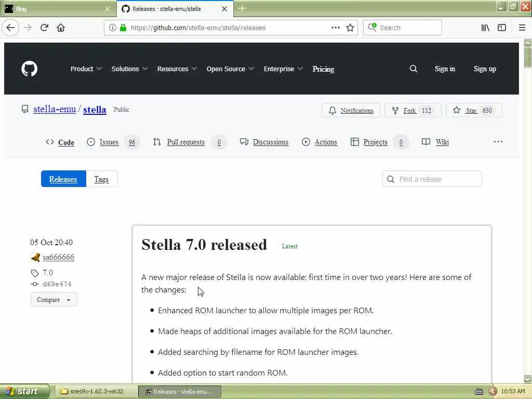Open the Issues tab

[112, 142]
